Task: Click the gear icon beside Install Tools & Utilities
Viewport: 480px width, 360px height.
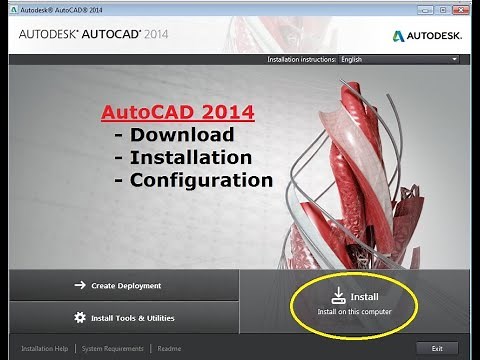Action: (80, 317)
